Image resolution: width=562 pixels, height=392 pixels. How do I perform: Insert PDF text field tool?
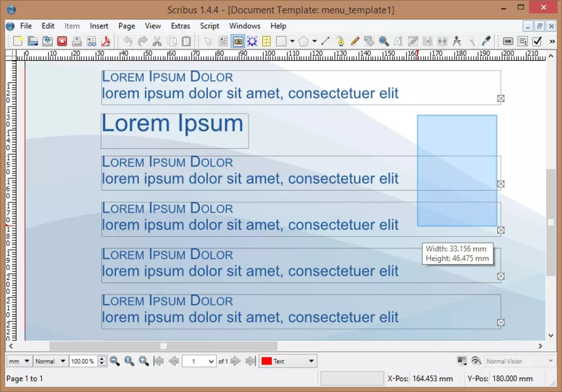[x=523, y=41]
